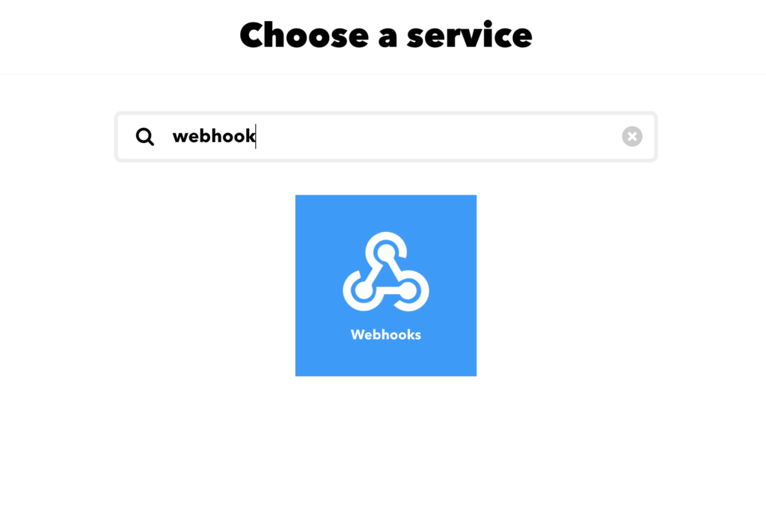Open the blue Webhooks card
766x532 pixels.
coord(386,285)
